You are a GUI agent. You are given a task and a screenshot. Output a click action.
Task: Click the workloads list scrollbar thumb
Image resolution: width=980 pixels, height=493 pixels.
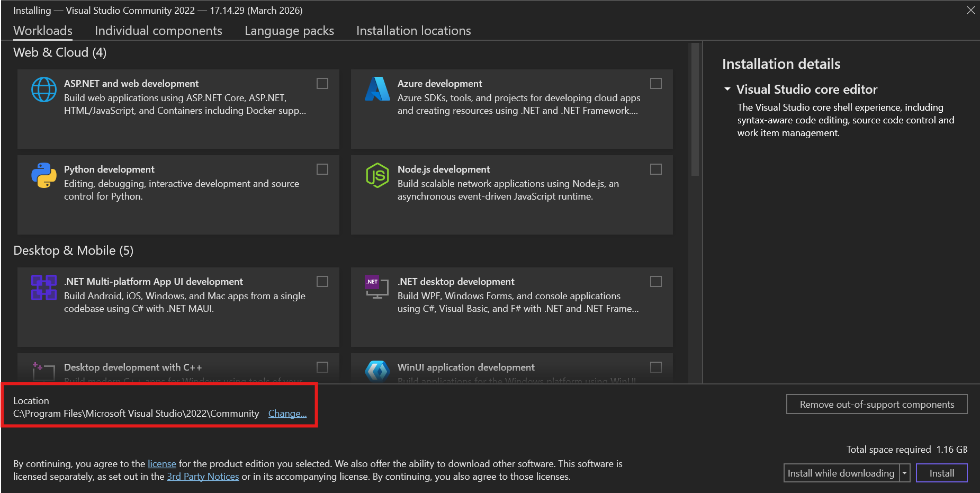click(695, 109)
